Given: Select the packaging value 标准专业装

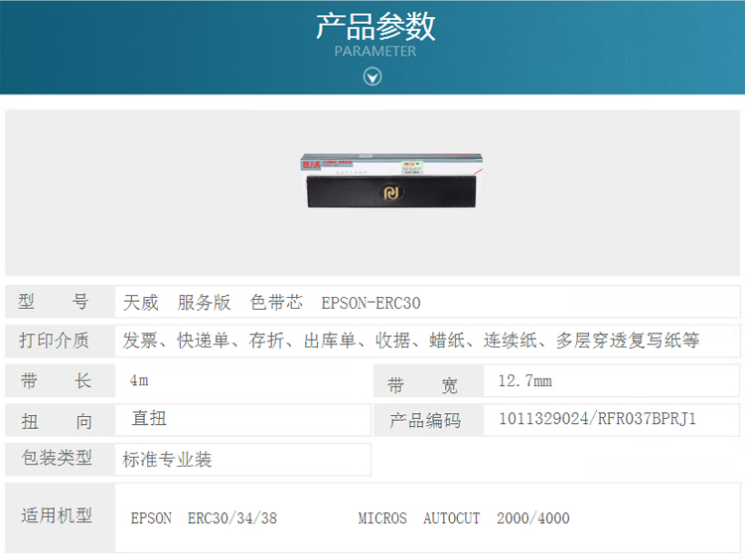Looking at the screenshot, I should (167, 460).
